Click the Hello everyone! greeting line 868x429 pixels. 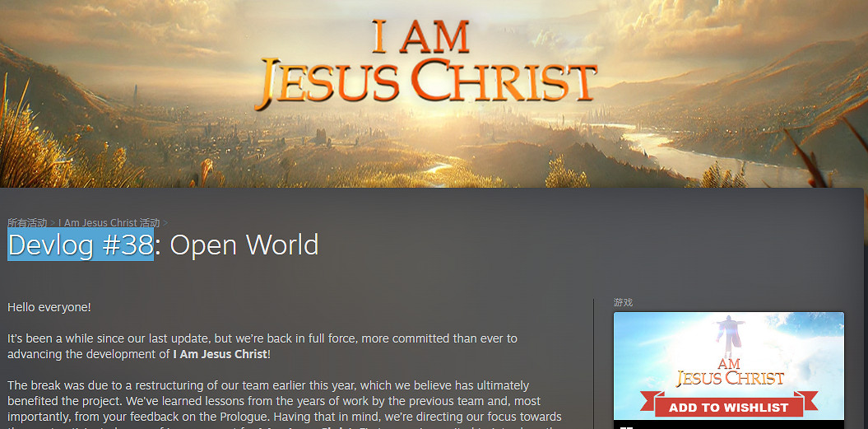point(49,307)
